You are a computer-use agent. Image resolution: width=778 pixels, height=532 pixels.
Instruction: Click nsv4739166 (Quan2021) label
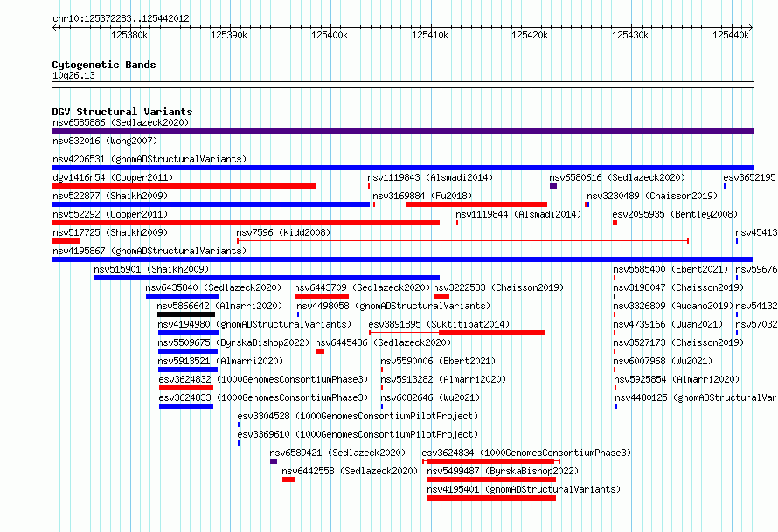668,324
